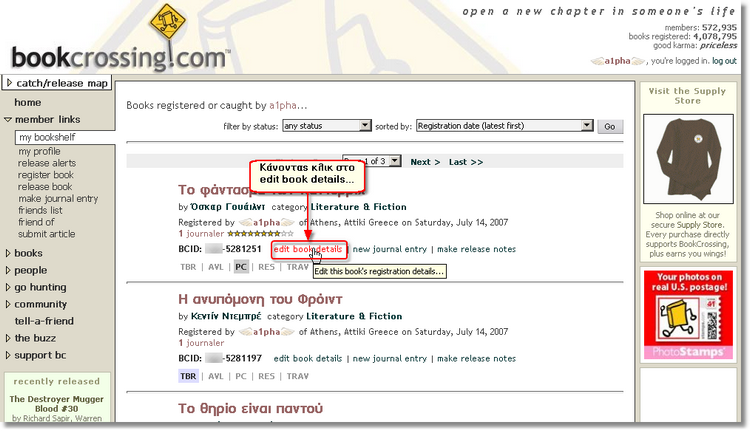
Task: Go to the Next >> page link
Action: (x=425, y=161)
